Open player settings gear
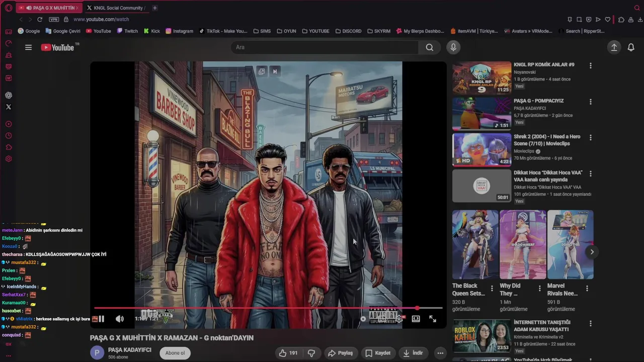 tap(399, 319)
